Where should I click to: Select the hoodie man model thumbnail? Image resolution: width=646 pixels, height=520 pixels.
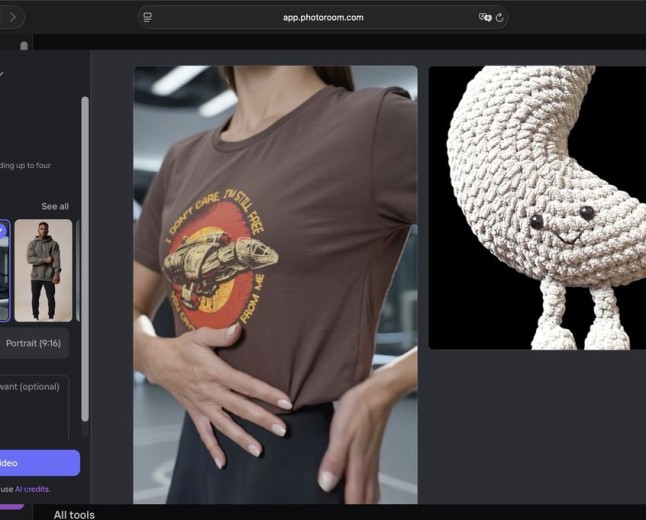point(43,270)
